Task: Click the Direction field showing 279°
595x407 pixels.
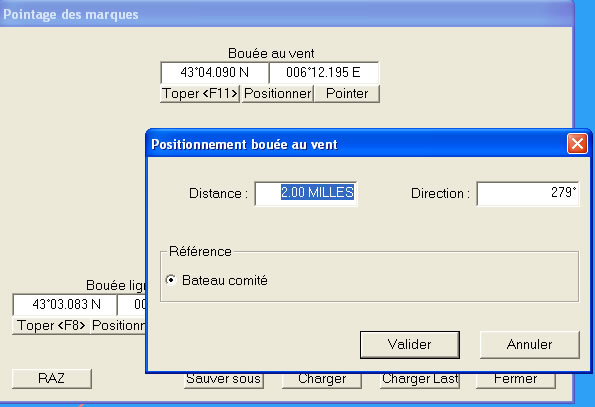Action: [x=528, y=193]
